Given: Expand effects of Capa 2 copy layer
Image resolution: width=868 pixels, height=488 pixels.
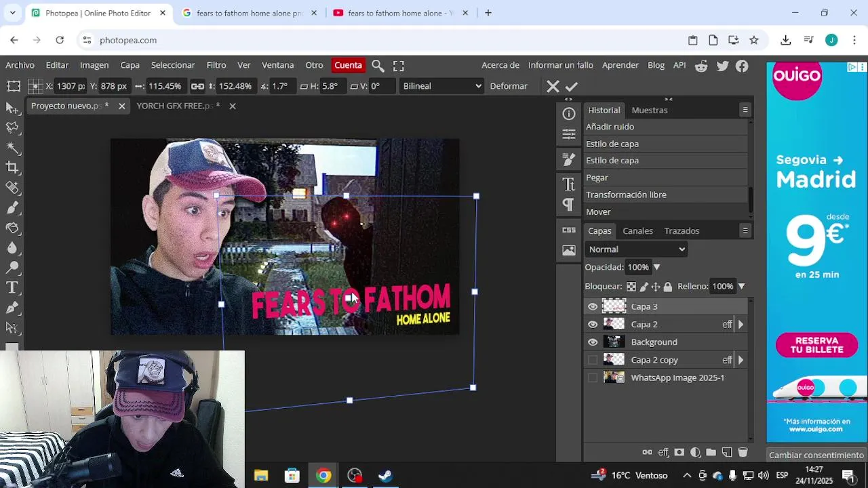Looking at the screenshot, I should 741,360.
